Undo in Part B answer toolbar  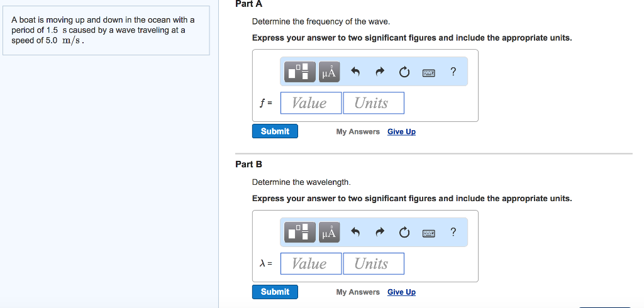point(355,233)
